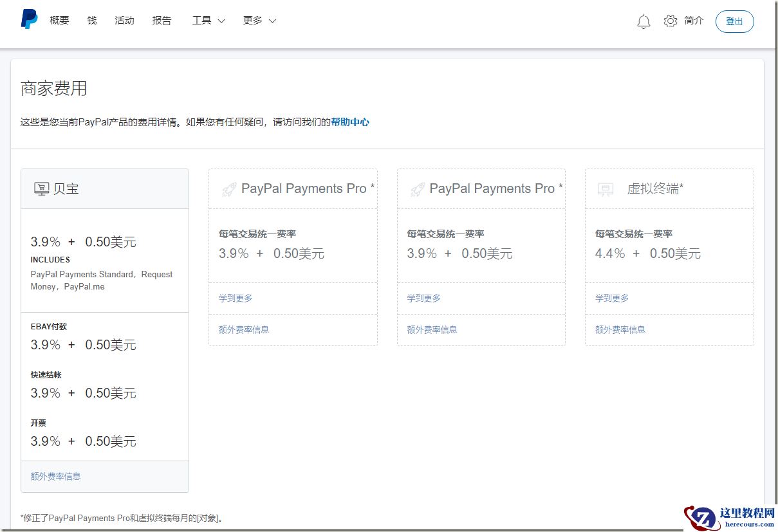Open settings via the gear icon
The image size is (778, 532).
coord(671,21)
